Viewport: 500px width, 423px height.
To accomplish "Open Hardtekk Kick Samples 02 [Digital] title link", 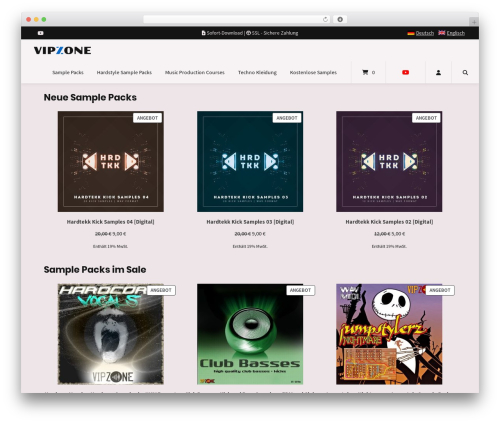I will 389,222.
